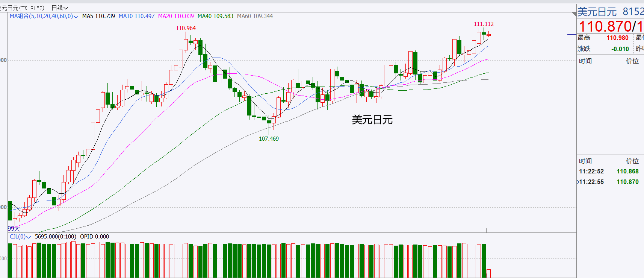Click the 11:22:52 tick row time
644x278 pixels.
[x=591, y=172]
